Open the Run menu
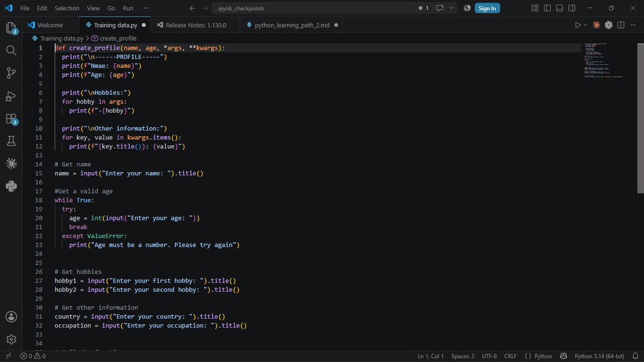 tap(128, 8)
